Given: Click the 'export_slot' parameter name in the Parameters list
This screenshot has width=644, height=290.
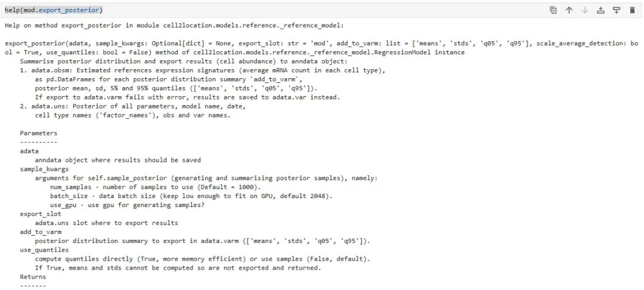Looking at the screenshot, I should 41,214.
